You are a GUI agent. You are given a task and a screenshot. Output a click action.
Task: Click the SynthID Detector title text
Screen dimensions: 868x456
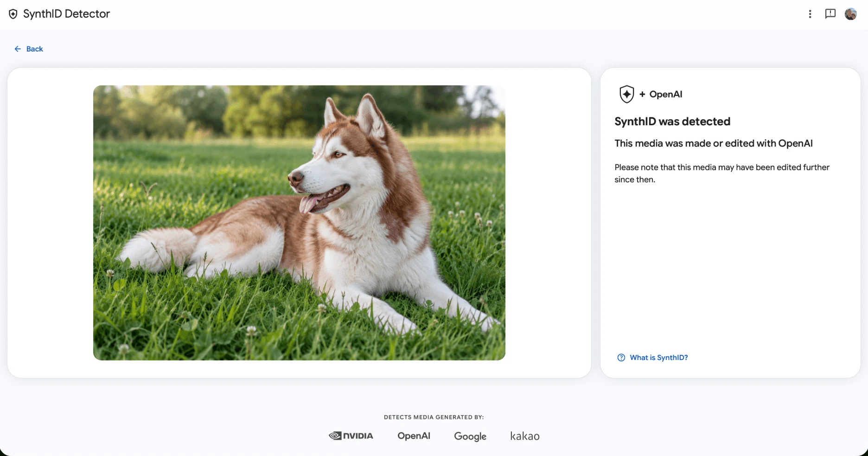coord(66,14)
